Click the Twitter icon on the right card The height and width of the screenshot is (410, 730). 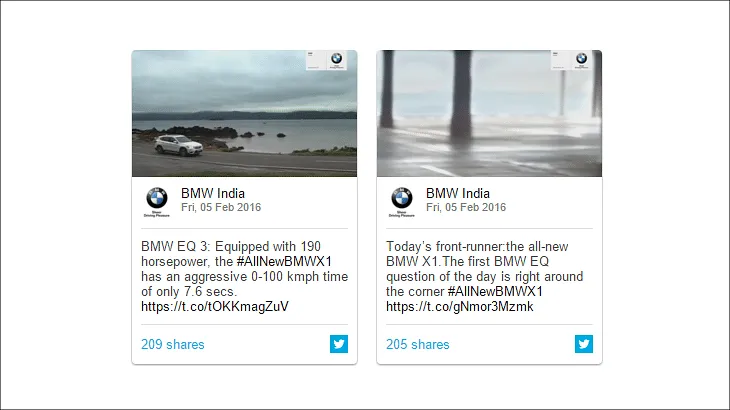[x=584, y=344]
